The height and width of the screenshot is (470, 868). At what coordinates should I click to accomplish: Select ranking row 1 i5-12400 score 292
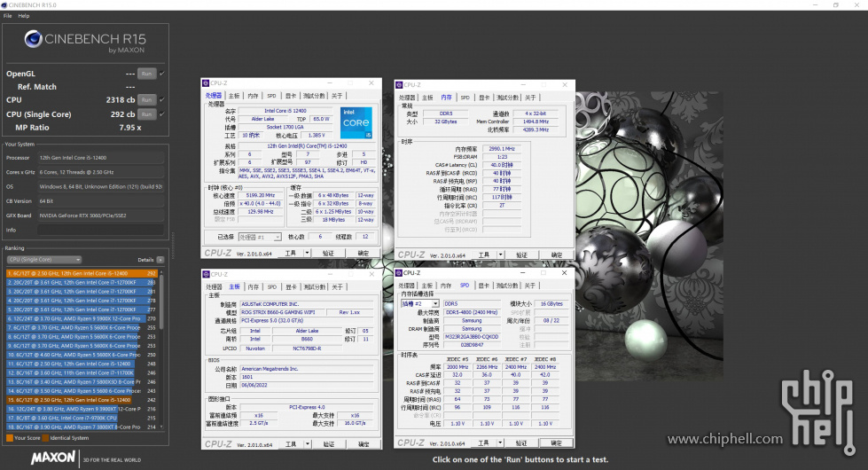82,273
